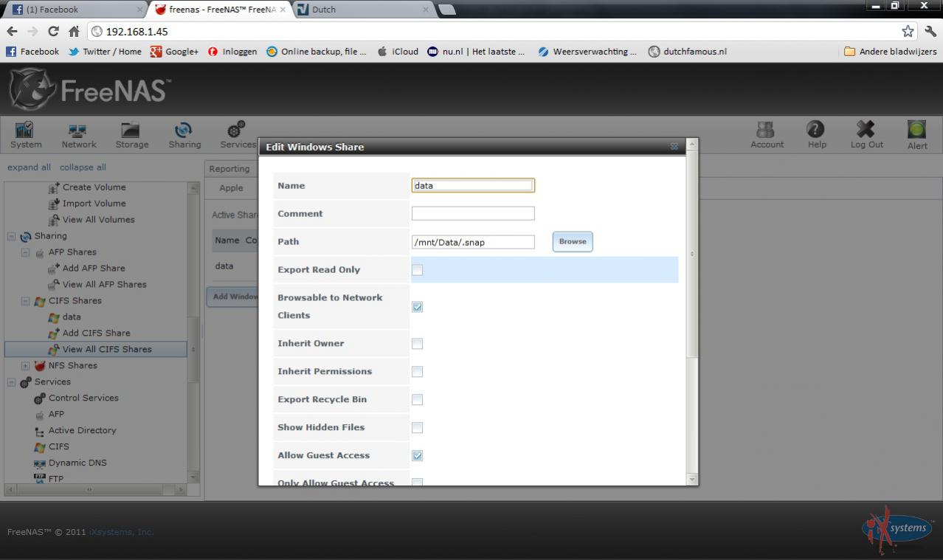Open the Chrome wrench menu

coord(930,31)
